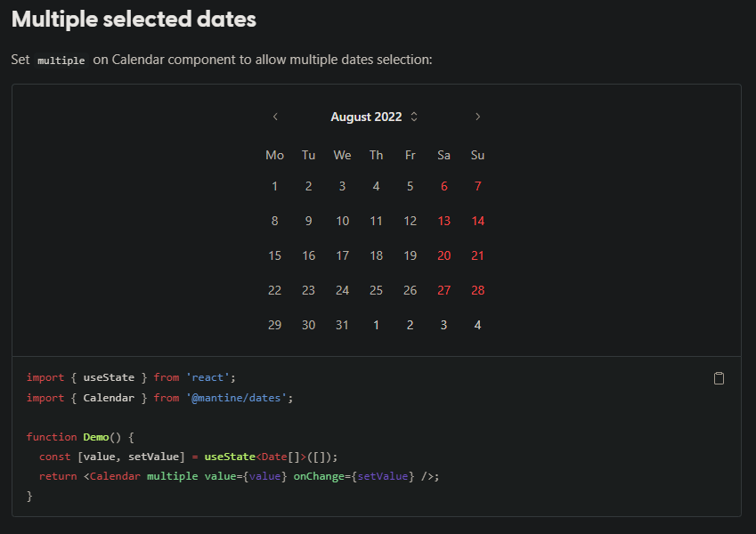The image size is (756, 534).
Task: Select September 3 in the last row
Action: click(x=444, y=325)
